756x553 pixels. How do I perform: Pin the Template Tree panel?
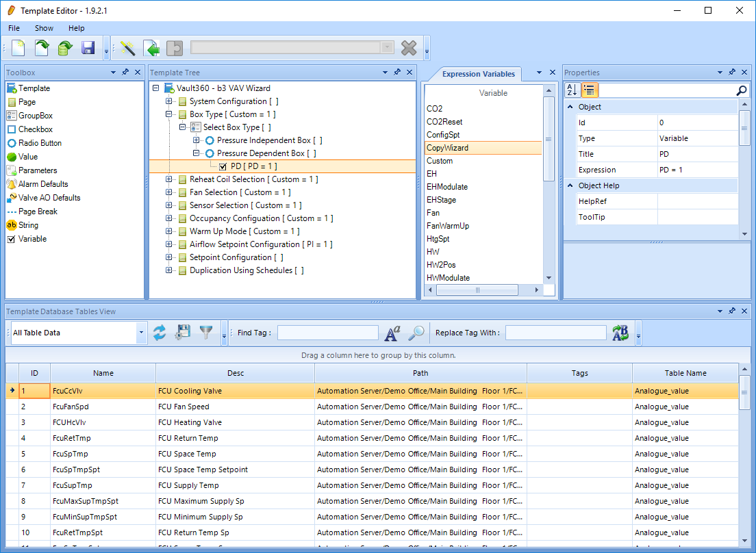click(x=397, y=73)
